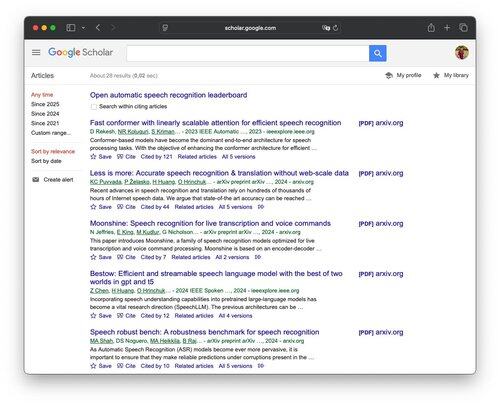500x406 pixels.
Task: Click Create alert envelope link
Action: pos(53,180)
